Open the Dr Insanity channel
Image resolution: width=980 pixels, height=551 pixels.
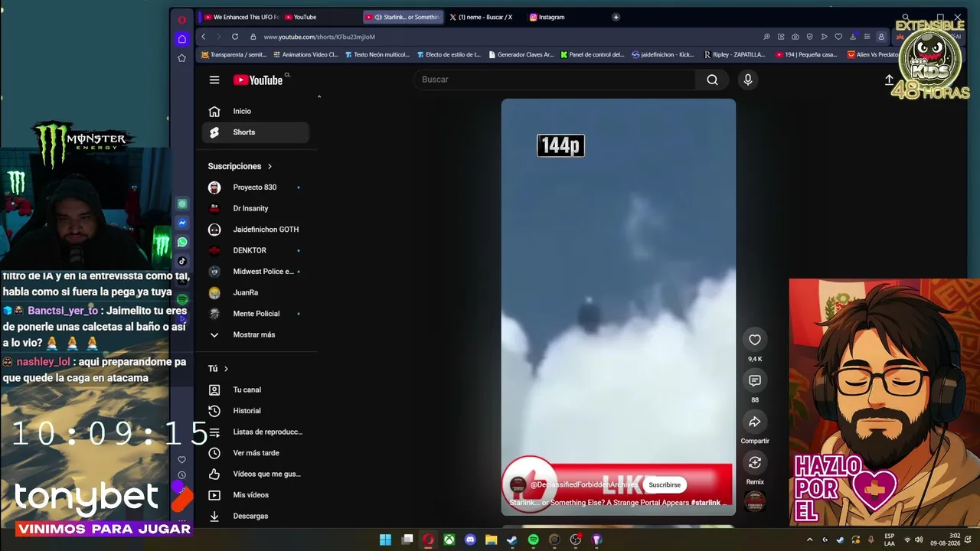(256, 208)
